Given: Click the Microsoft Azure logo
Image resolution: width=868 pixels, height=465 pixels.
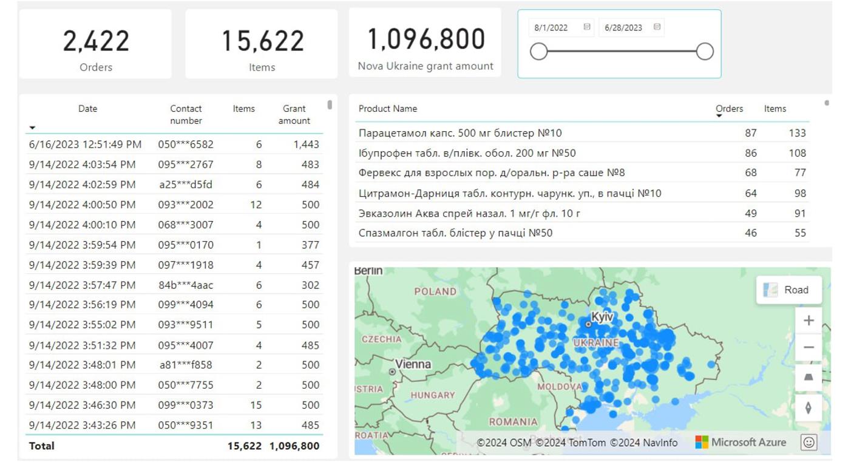Looking at the screenshot, I should (741, 443).
